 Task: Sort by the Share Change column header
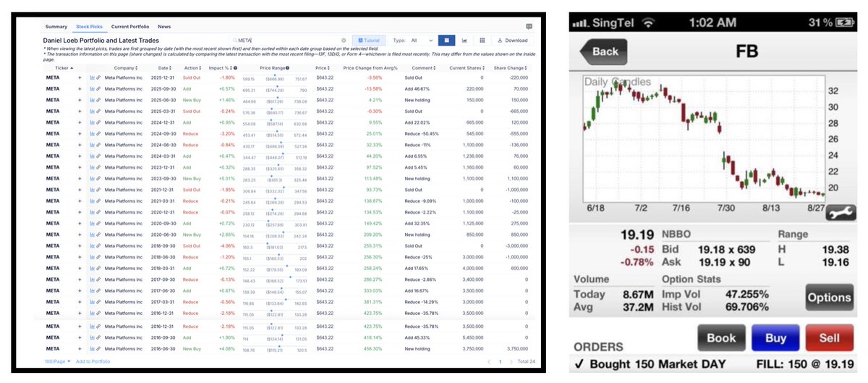pos(511,67)
